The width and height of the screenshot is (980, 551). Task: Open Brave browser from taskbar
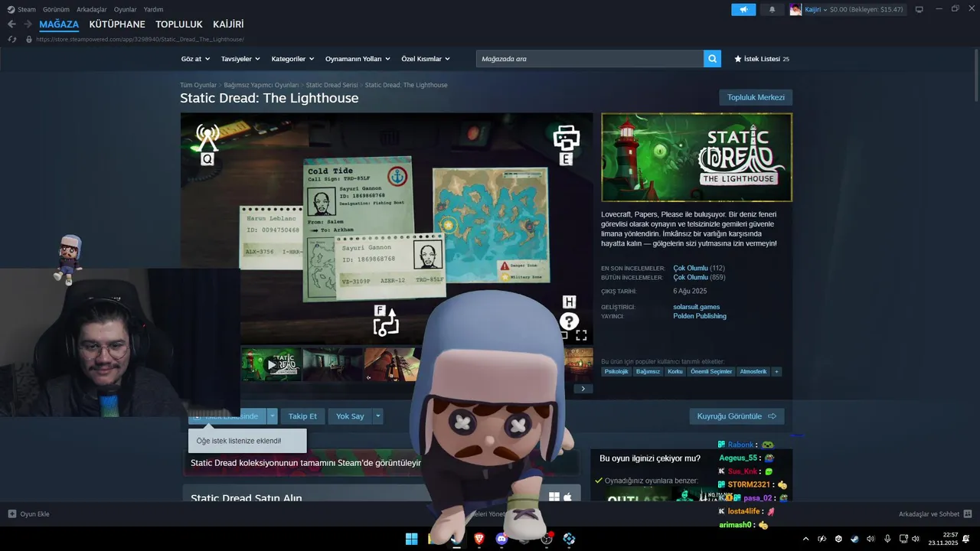point(479,539)
